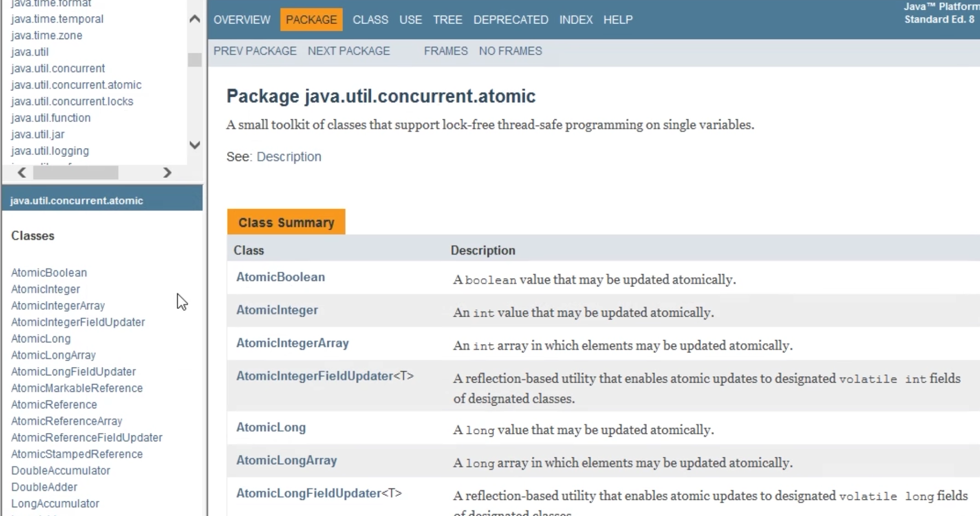The image size is (980, 516).
Task: Click the package list vertical scrollbar thumb
Action: tap(195, 60)
